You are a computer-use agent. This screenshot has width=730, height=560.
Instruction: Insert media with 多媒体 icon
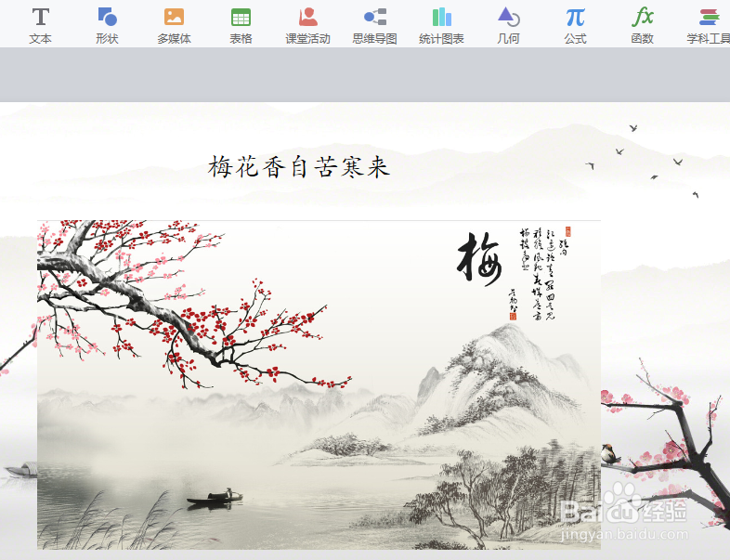coord(174,26)
